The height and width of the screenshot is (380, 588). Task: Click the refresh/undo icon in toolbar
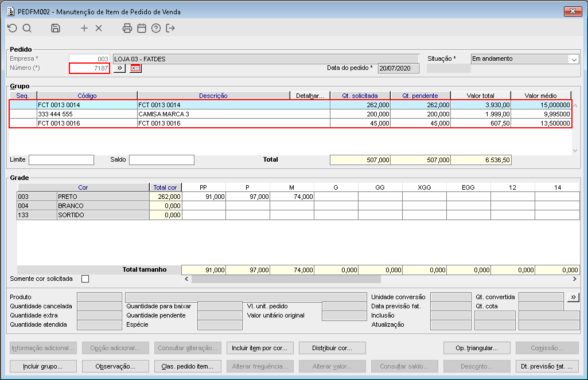click(12, 28)
